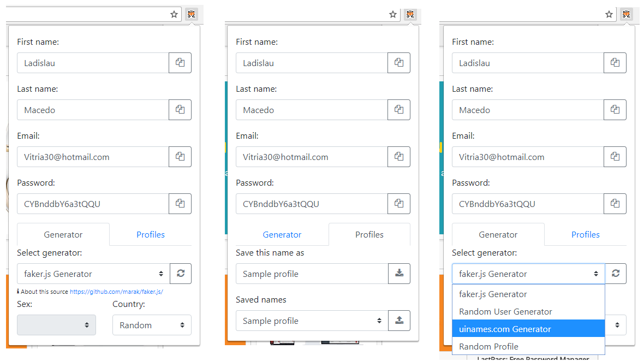
Task: Click Password field in right popup
Action: [528, 204]
